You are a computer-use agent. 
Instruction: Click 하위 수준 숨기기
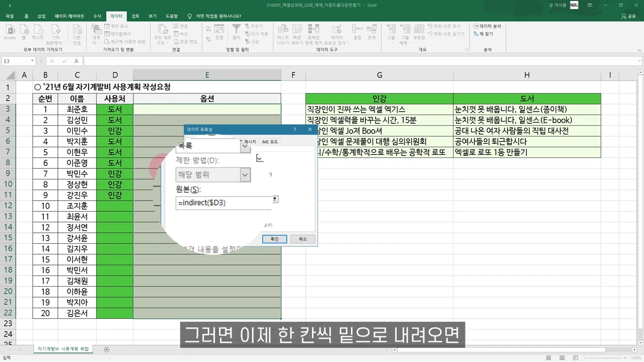coord(446,34)
